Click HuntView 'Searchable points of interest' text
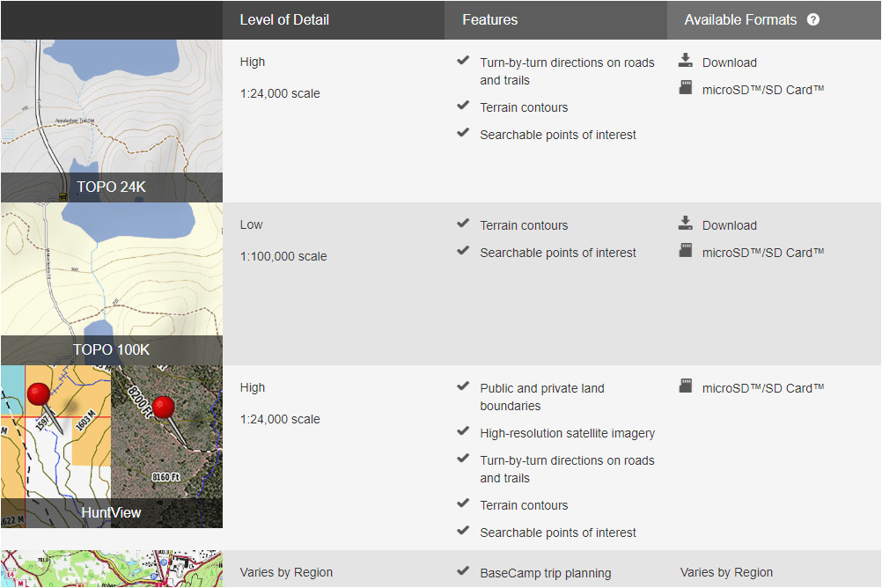Screen dimensions: 882x588 (557, 533)
